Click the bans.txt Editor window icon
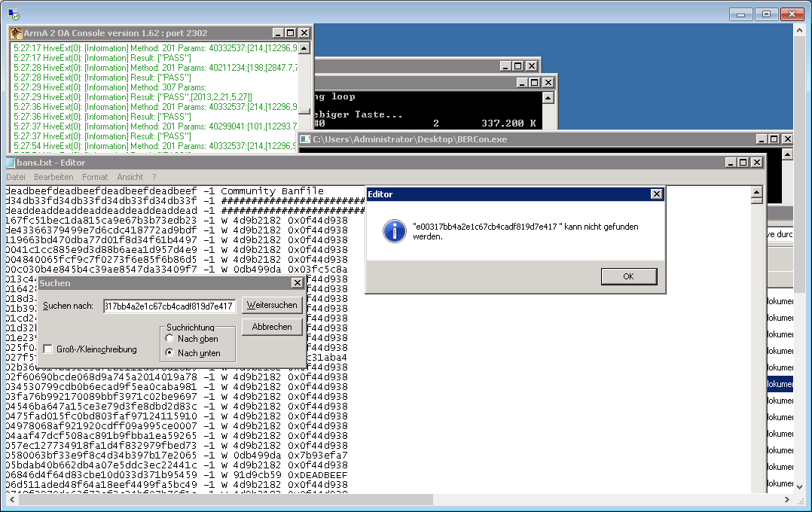The height and width of the screenshot is (512, 812). pos(11,163)
